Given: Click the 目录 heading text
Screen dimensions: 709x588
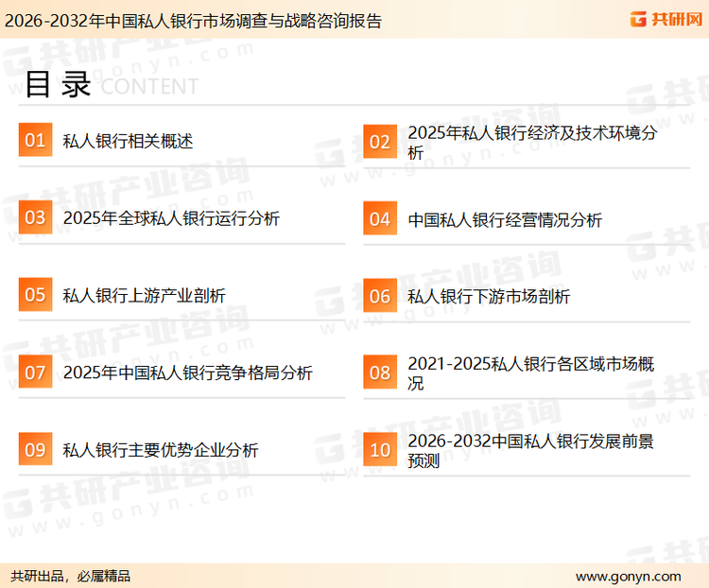Looking at the screenshot, I should [x=58, y=84].
